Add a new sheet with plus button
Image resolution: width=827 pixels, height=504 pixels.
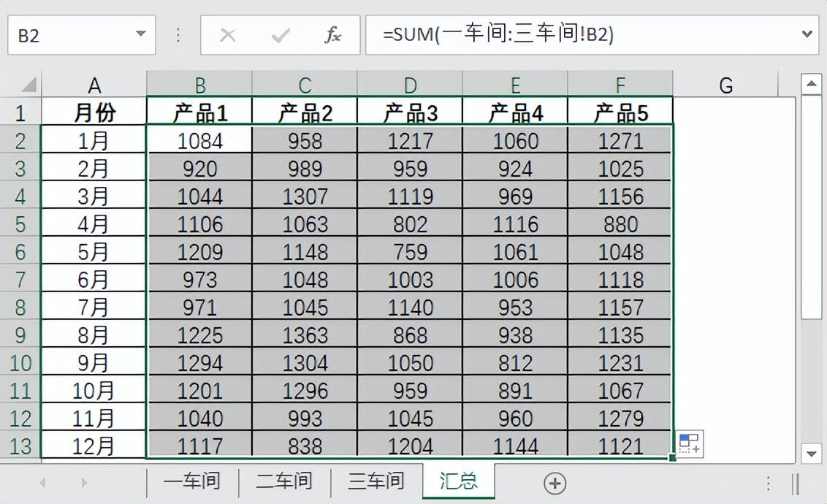pyautogui.click(x=554, y=483)
